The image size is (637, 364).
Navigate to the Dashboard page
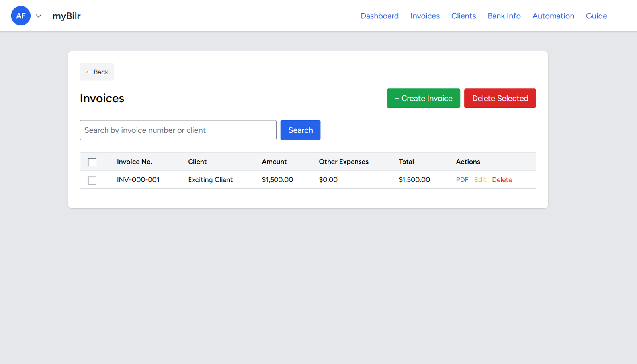379,16
